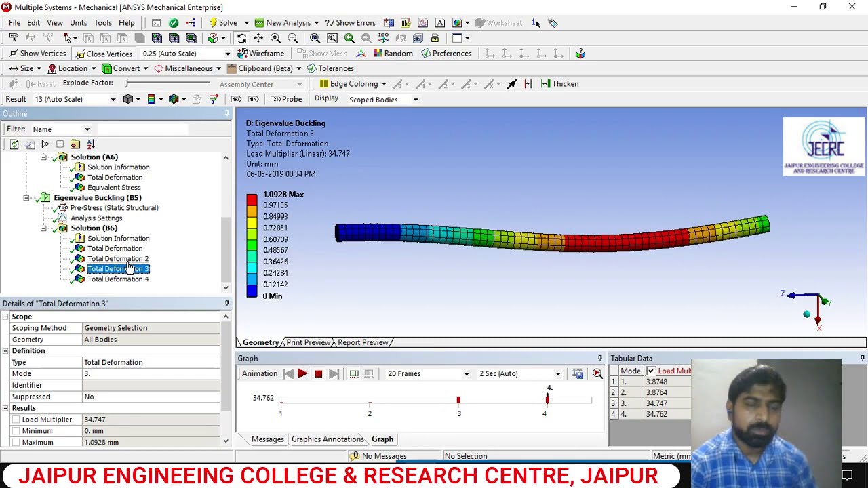Play the deformation animation
This screenshot has width=868, height=488.
302,373
